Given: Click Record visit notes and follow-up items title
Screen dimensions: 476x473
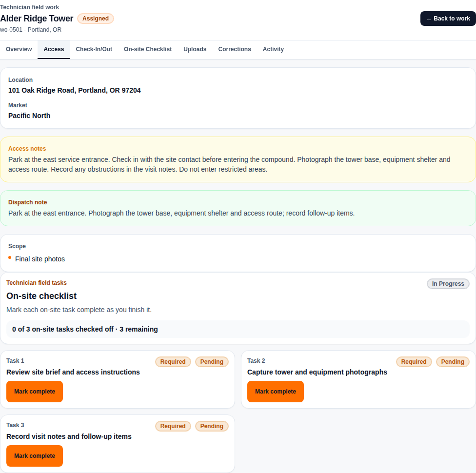Looking at the screenshot, I should coord(69,436).
